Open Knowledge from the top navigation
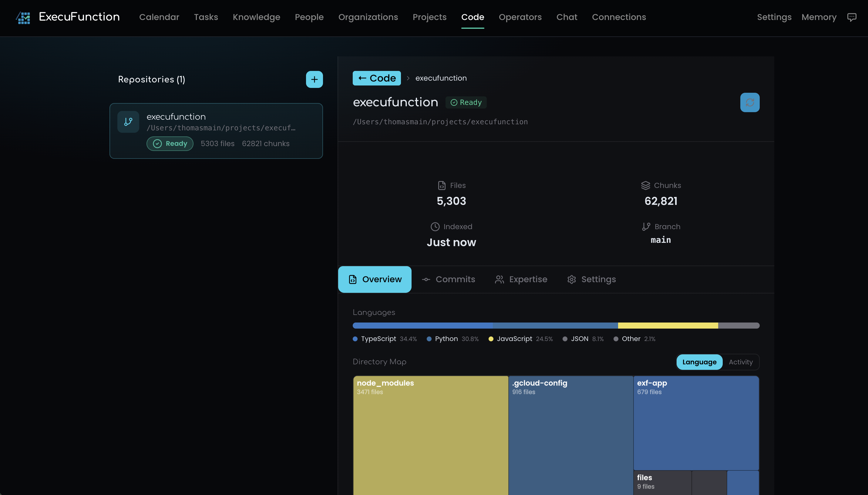 point(257,17)
